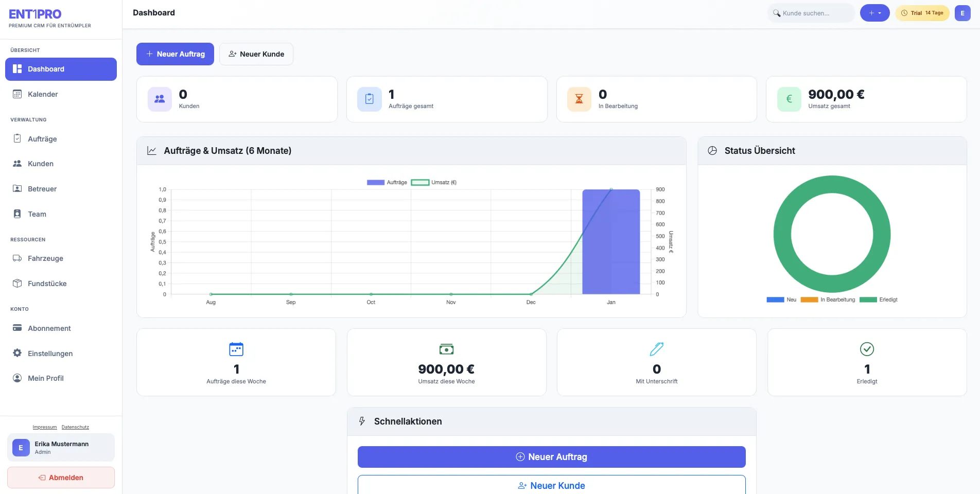Open the plus dropdown in the top bar

click(874, 13)
